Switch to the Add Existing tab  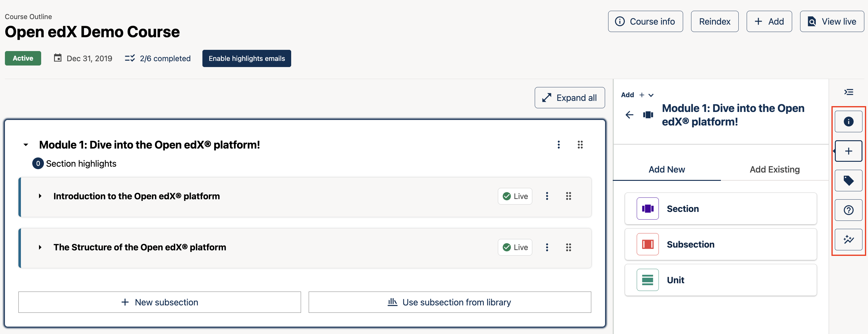[774, 169]
